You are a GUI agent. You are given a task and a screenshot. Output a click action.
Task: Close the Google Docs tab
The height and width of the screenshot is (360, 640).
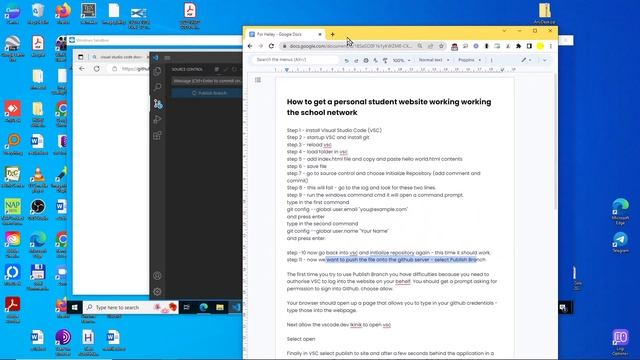click(320, 34)
